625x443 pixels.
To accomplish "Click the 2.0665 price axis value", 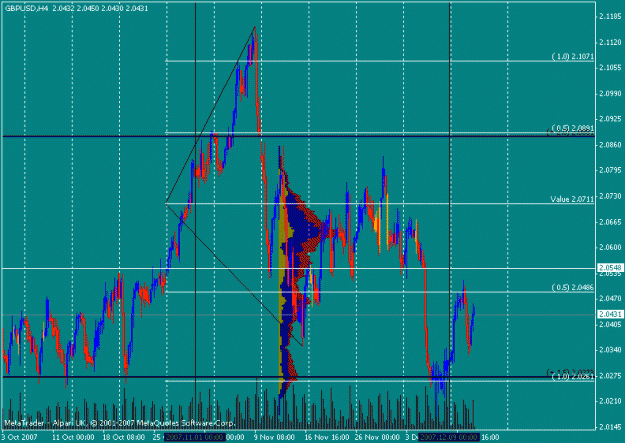I will (610, 222).
